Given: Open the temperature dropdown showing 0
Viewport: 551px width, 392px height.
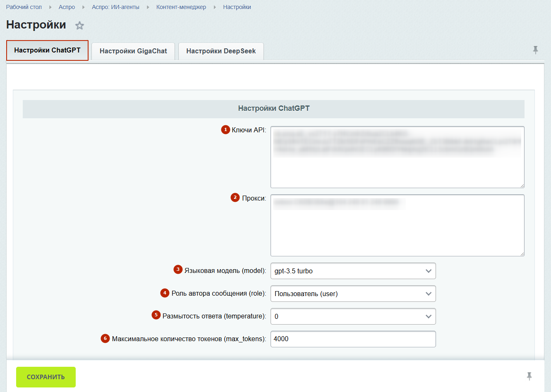Looking at the screenshot, I should (x=353, y=316).
